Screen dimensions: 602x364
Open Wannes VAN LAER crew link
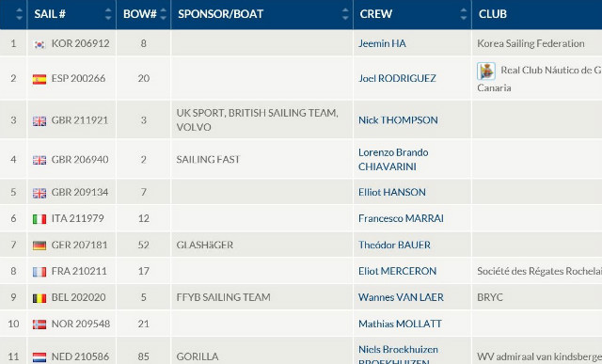[401, 297]
